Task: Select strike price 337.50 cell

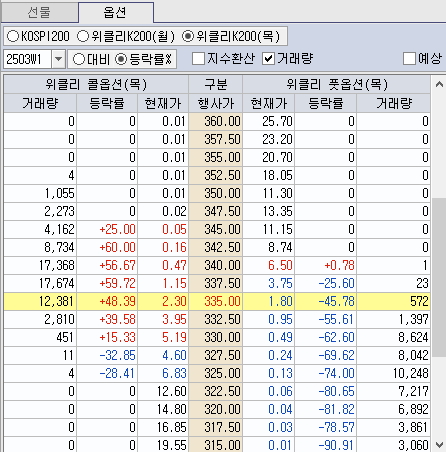Action: pos(216,283)
